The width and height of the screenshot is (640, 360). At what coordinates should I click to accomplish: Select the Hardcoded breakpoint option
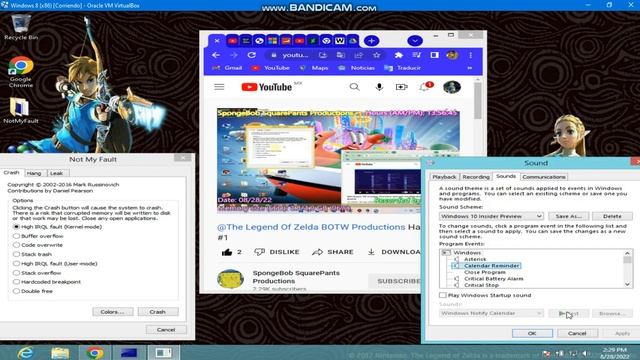point(16,282)
